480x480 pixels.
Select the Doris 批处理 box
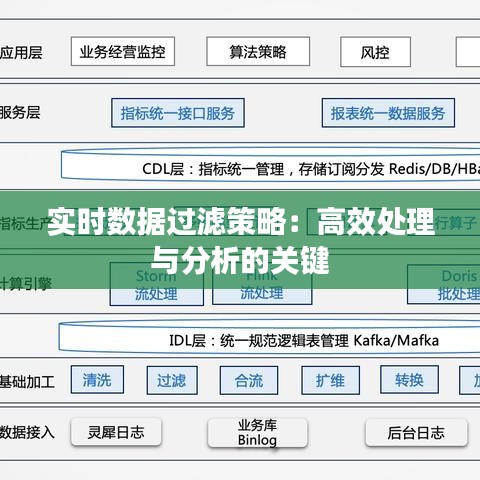444,284
